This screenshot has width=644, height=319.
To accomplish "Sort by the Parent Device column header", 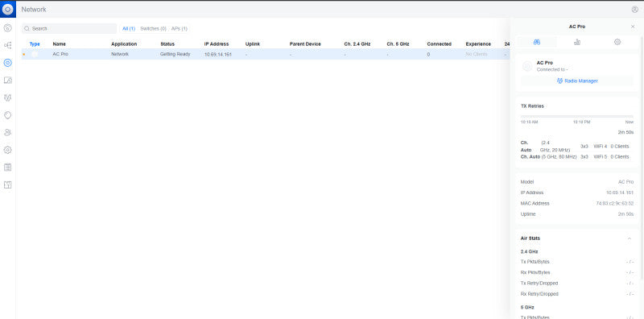I will point(305,44).
